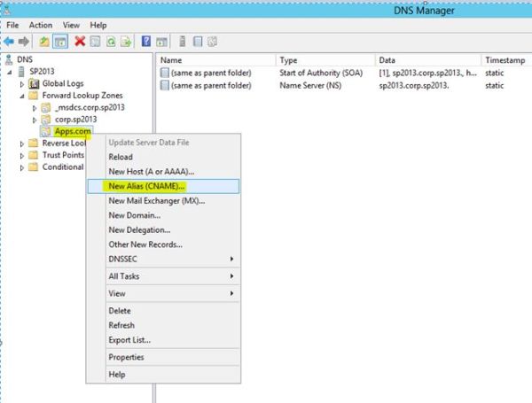Choose New Host (A or AAAA)...
The image size is (532, 403).
point(163,172)
